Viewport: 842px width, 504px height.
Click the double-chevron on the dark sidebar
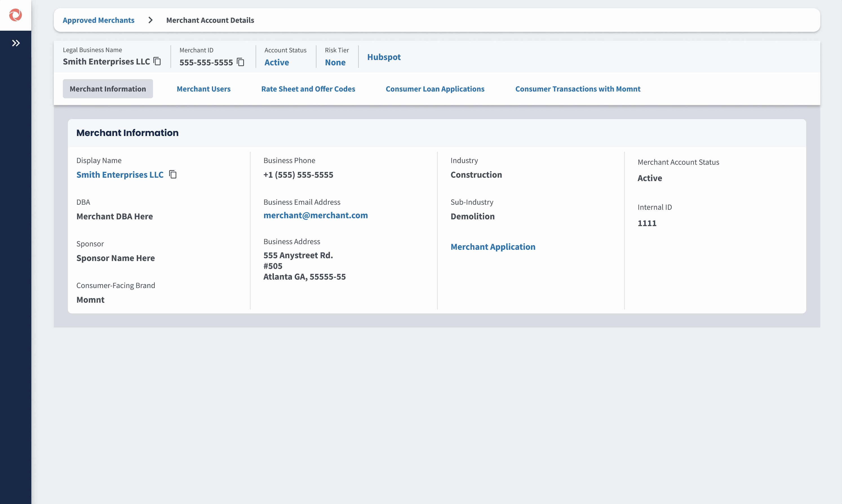click(x=15, y=43)
